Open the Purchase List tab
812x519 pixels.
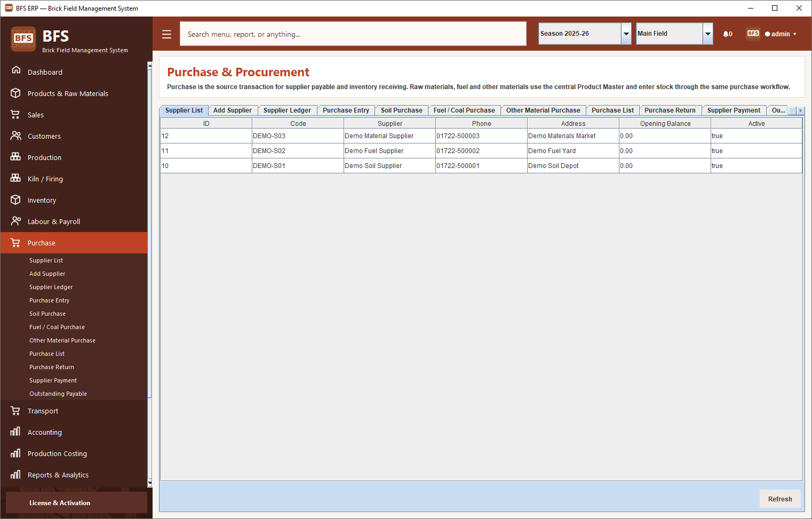click(612, 110)
